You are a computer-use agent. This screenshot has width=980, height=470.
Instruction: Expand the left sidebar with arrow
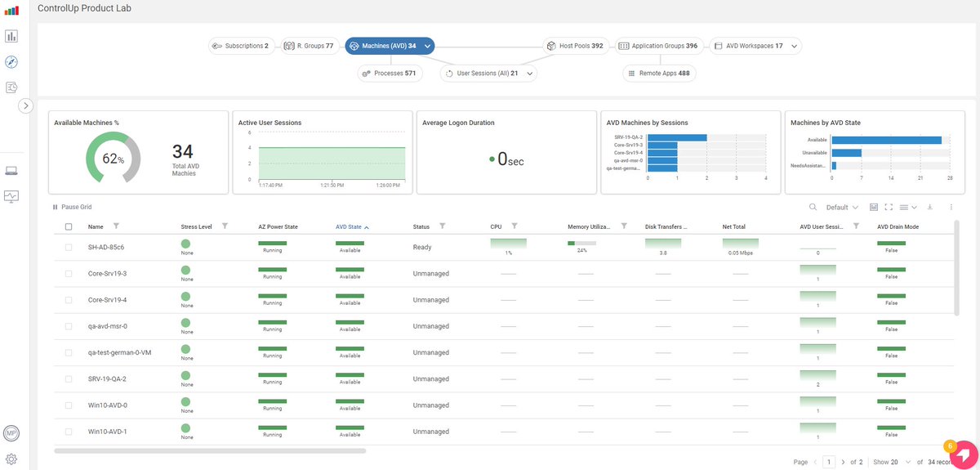tap(25, 105)
